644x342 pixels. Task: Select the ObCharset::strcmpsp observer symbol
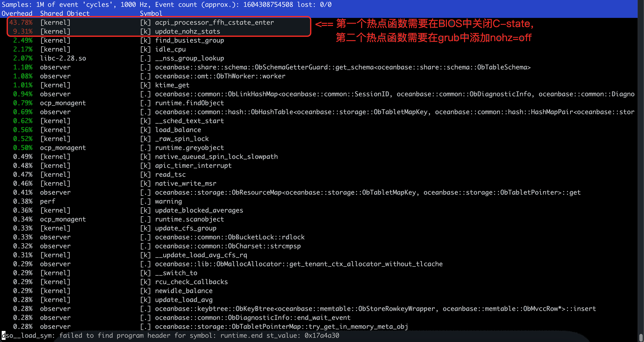(x=228, y=246)
